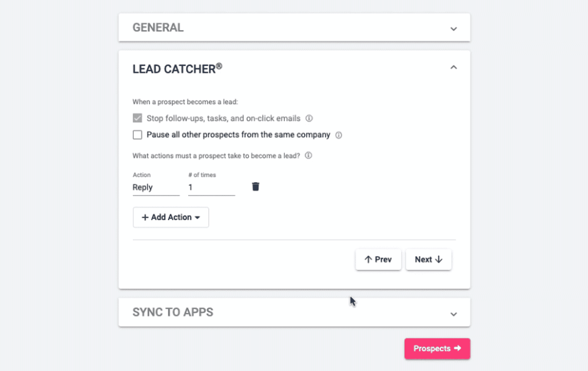Expand the GENERAL section chevron
588x371 pixels.
tap(454, 29)
